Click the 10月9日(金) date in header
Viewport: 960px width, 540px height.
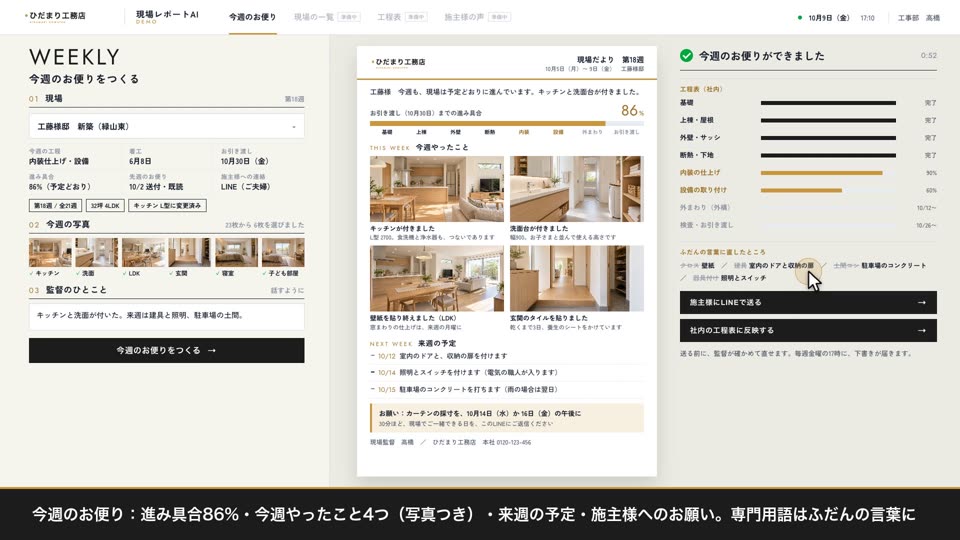tap(828, 18)
